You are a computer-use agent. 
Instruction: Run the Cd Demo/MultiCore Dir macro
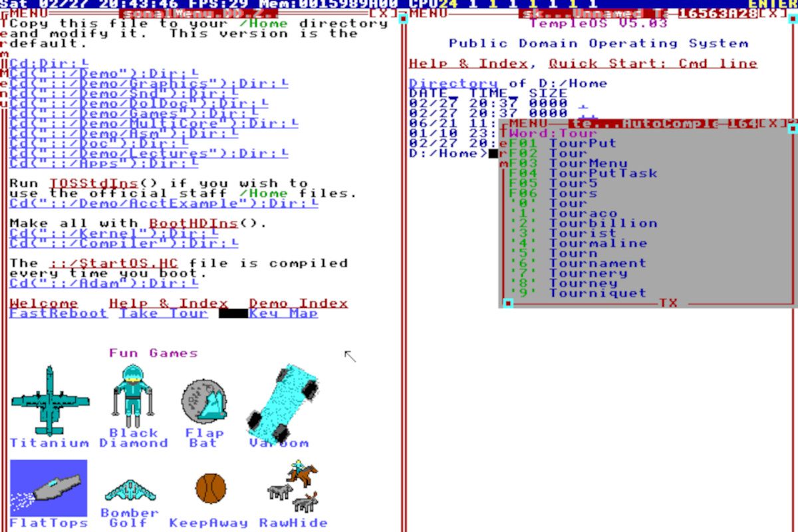point(154,124)
